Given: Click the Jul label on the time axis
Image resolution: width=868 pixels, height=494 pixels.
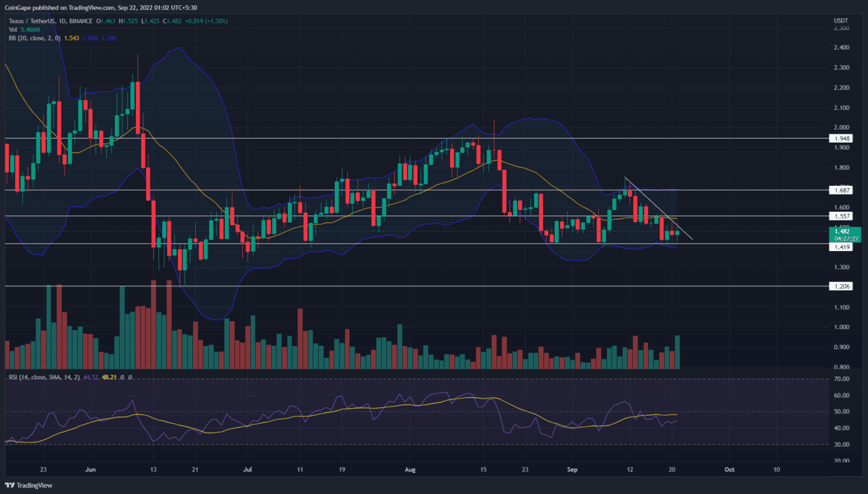Looking at the screenshot, I should [x=247, y=469].
